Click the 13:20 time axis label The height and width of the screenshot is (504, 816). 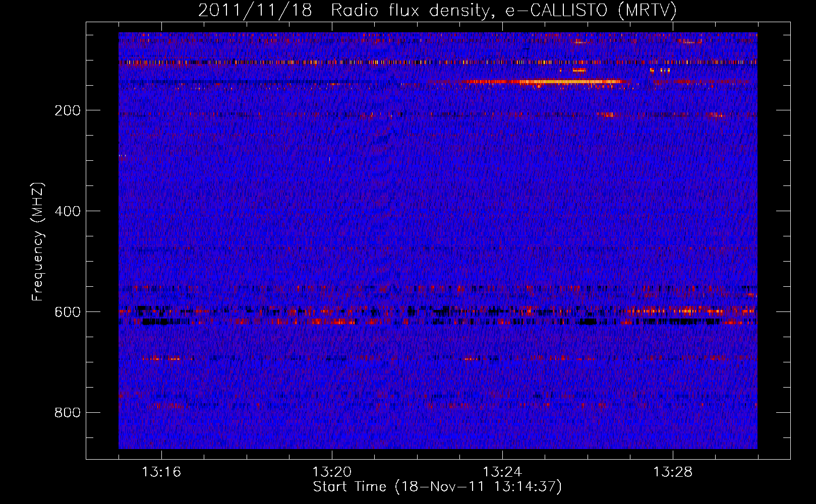coord(332,472)
